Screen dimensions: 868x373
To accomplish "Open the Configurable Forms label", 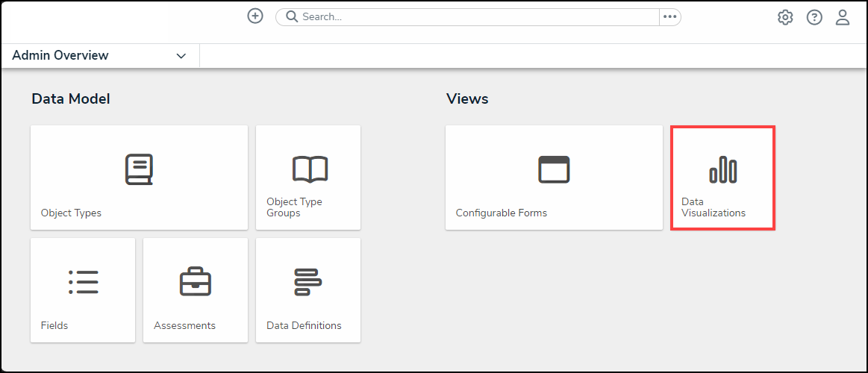I will pos(502,213).
